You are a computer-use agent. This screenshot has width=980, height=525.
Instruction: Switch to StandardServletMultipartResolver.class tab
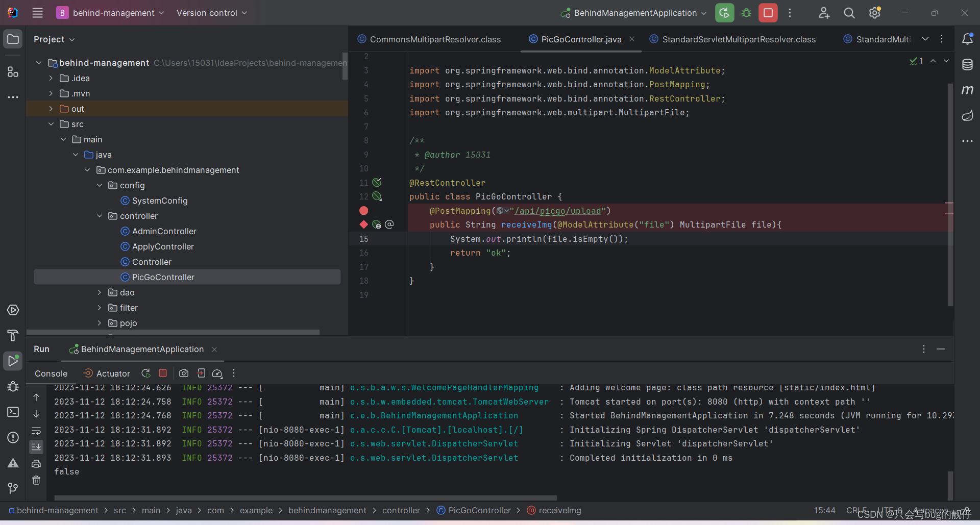(x=732, y=39)
